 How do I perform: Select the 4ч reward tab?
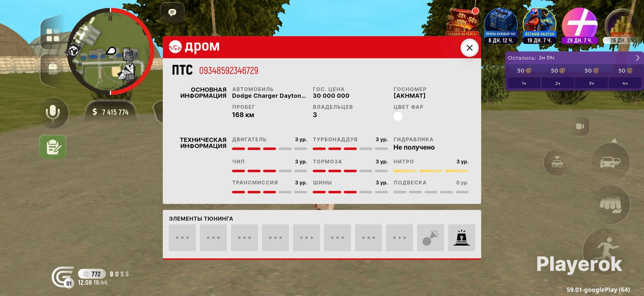625,83
